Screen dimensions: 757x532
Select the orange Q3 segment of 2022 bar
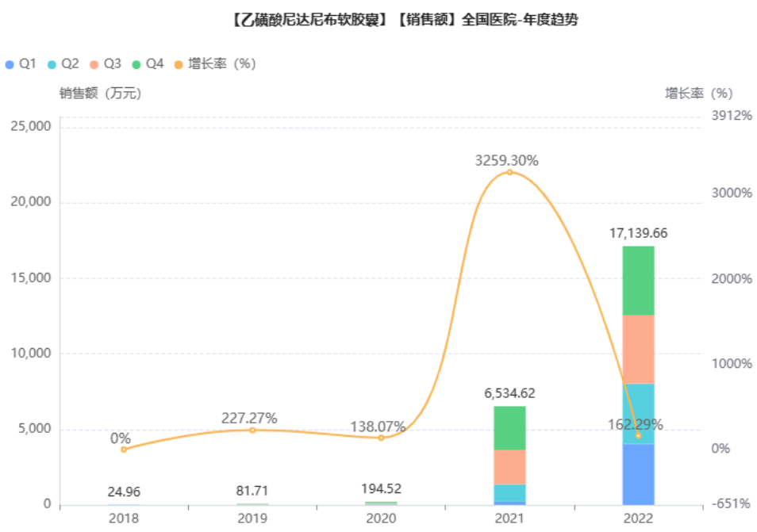pos(638,350)
